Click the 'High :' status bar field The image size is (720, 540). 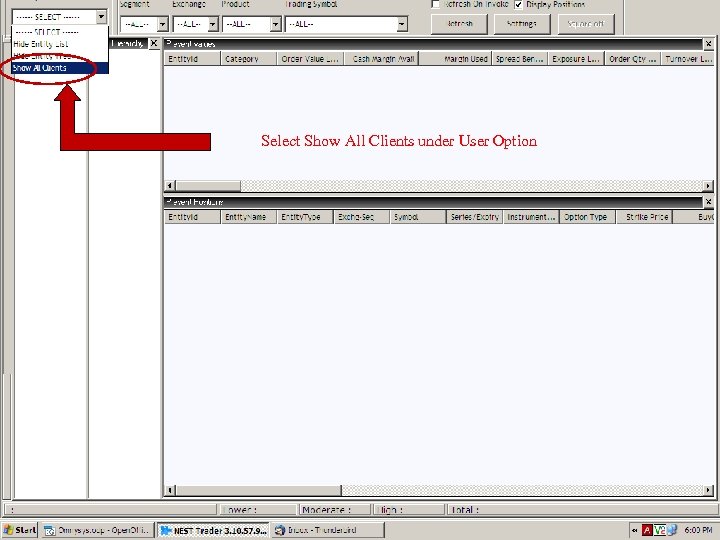click(x=410, y=510)
